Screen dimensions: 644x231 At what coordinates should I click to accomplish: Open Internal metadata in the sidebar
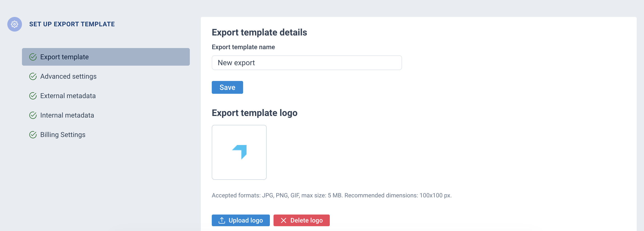click(67, 115)
